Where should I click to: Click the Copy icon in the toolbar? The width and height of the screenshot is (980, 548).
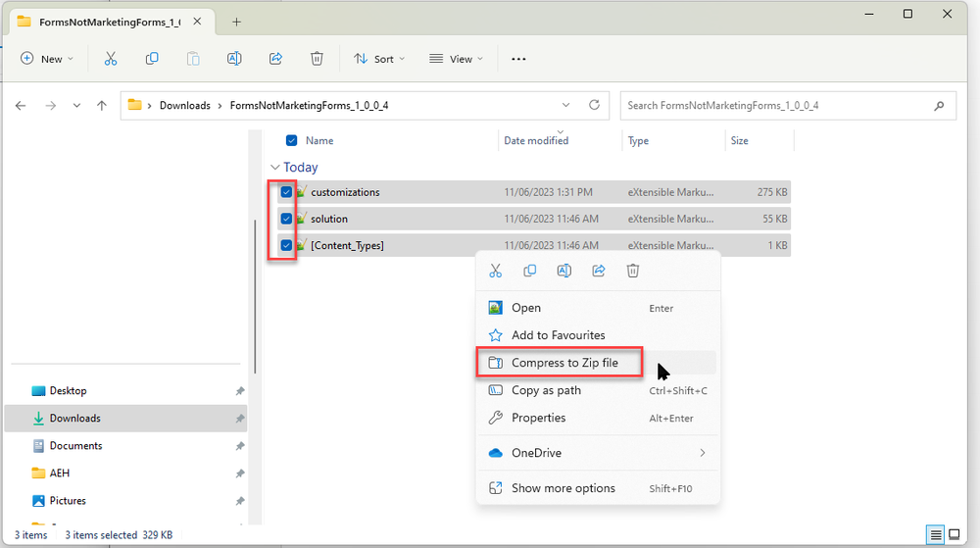pos(152,59)
